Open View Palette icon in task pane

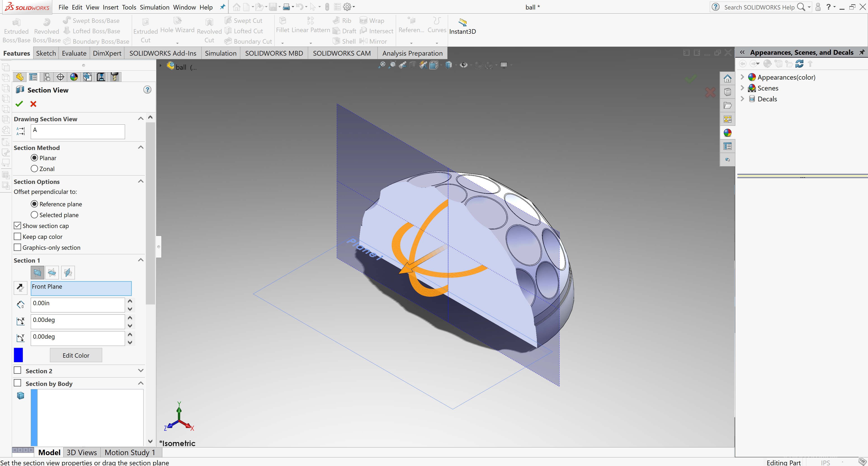(x=727, y=119)
